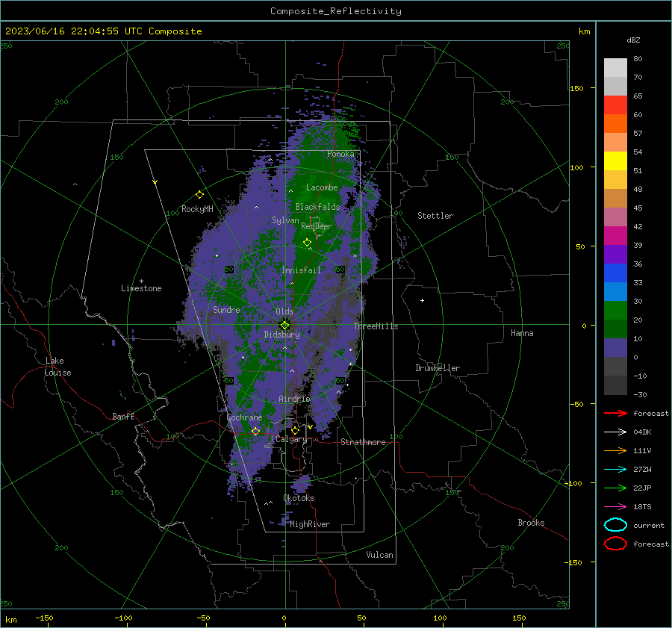Click the Calgary city label

(291, 439)
